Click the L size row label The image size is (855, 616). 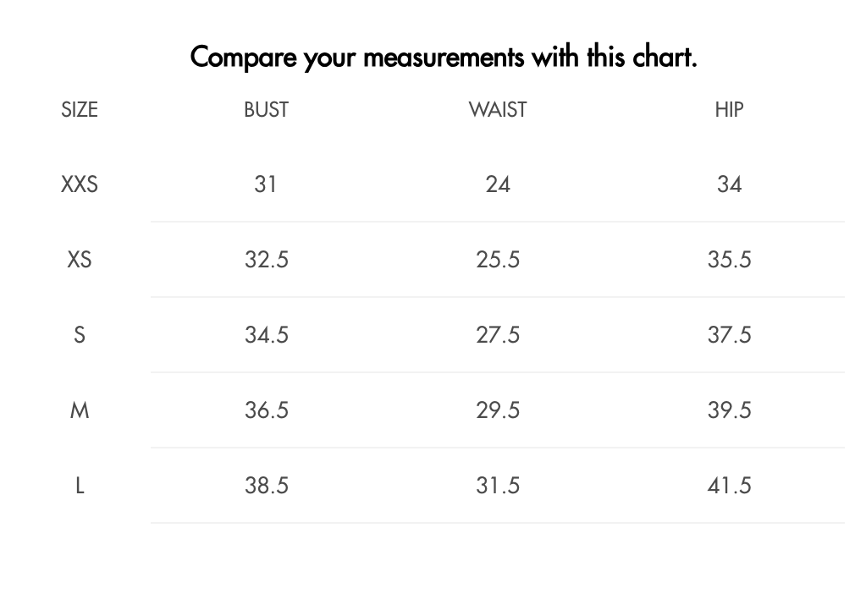coord(80,486)
